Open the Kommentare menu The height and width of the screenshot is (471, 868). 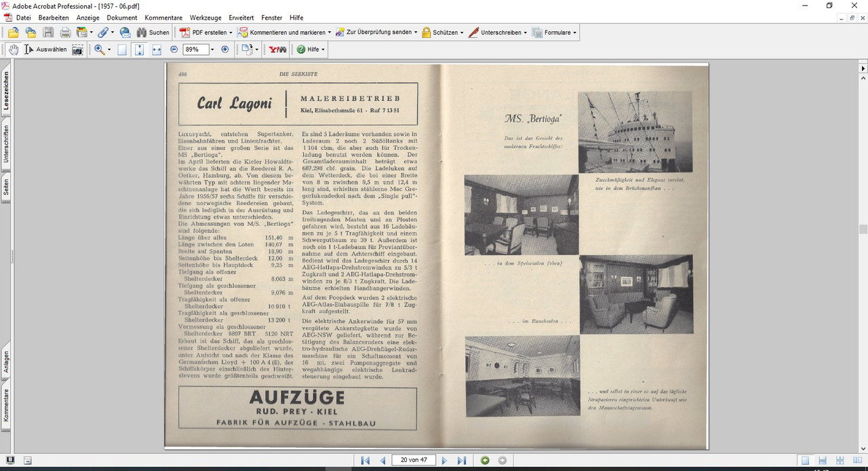[x=163, y=18]
